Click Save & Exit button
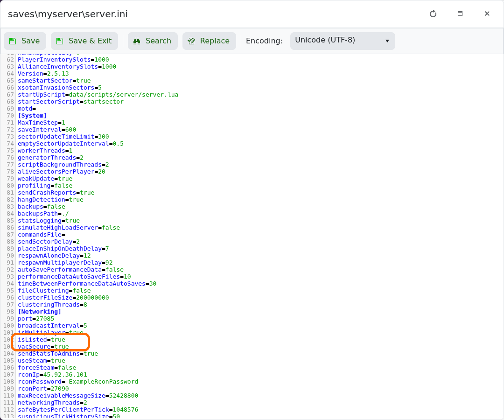 click(84, 41)
